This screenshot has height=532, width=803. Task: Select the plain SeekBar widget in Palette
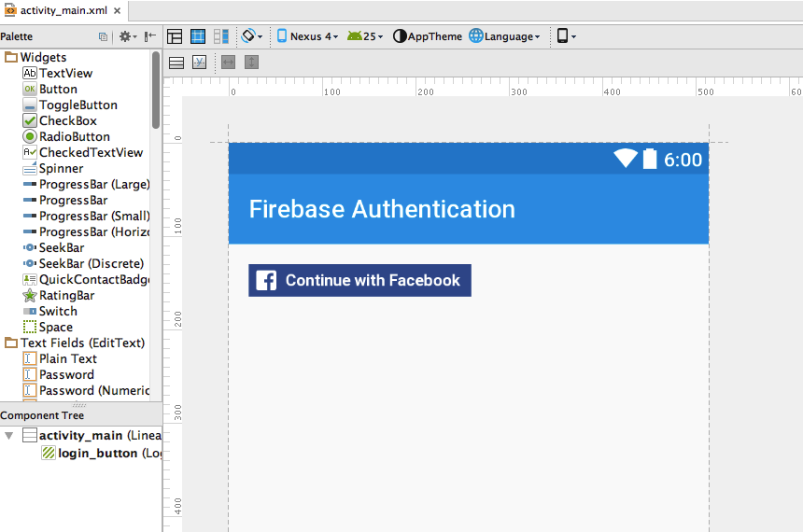53,248
